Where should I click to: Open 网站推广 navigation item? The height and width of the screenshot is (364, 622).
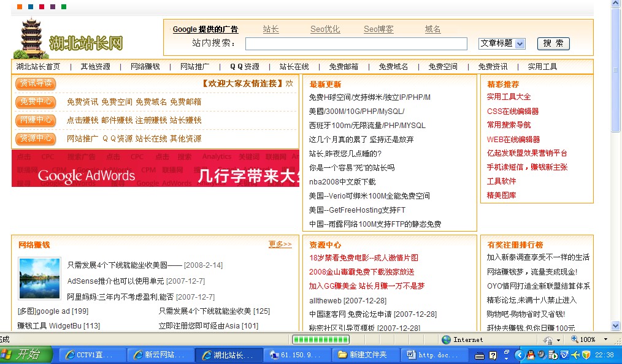point(195,67)
